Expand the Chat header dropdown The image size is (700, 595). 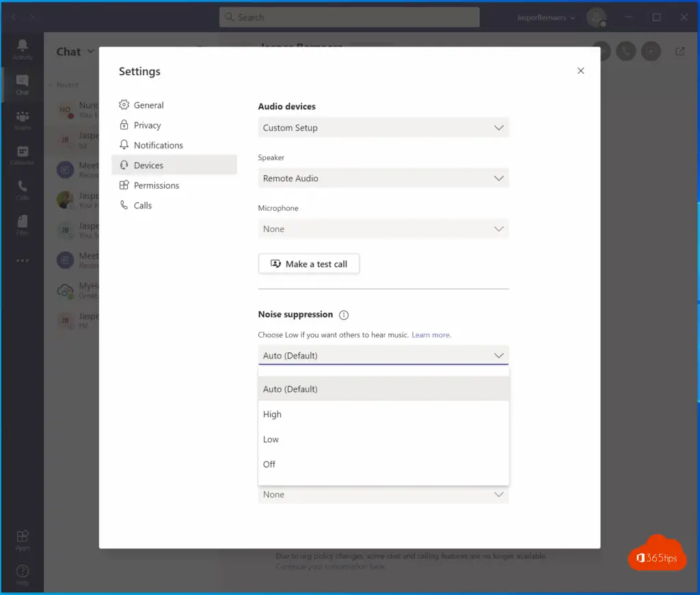pos(91,51)
